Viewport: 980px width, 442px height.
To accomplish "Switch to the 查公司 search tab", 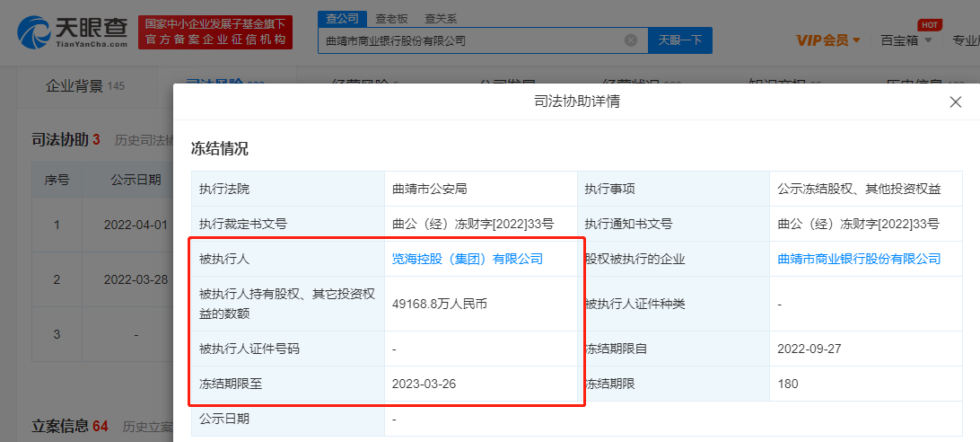I will (x=342, y=18).
